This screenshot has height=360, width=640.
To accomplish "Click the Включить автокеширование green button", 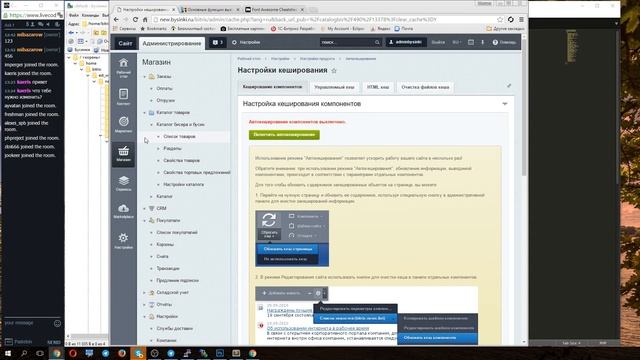I will point(284,135).
